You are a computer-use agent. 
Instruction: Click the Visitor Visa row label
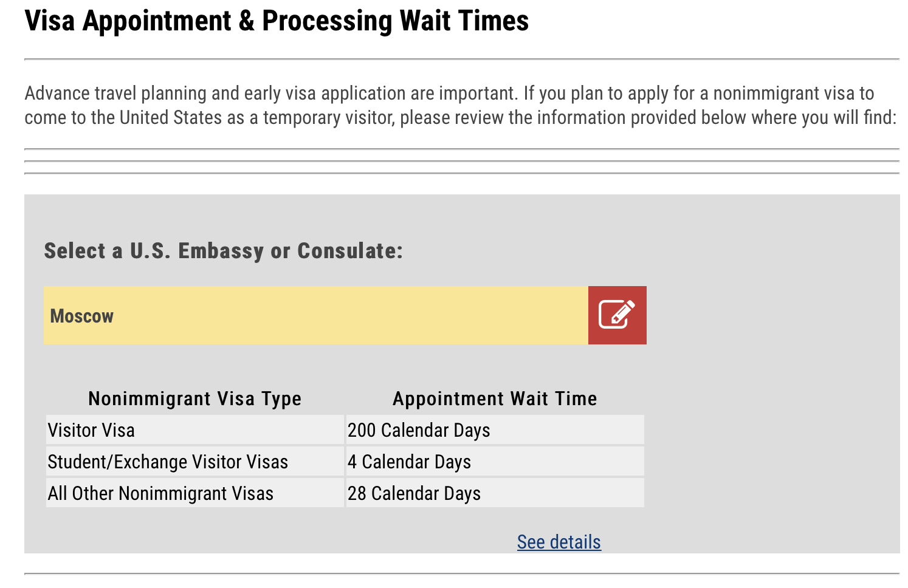(91, 430)
